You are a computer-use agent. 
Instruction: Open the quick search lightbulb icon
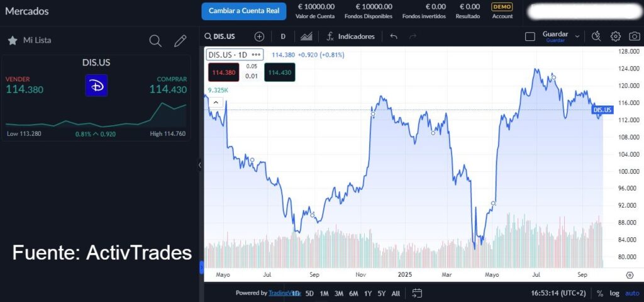click(x=597, y=36)
